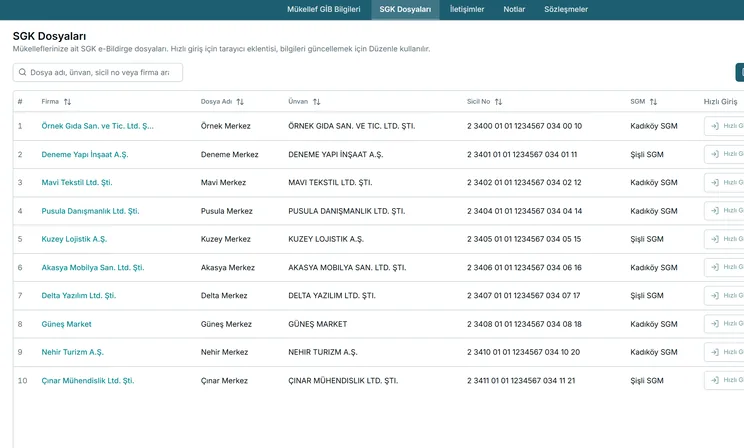Click the Hızlı Giriş column header
This screenshot has height=448, width=744.
tap(720, 102)
